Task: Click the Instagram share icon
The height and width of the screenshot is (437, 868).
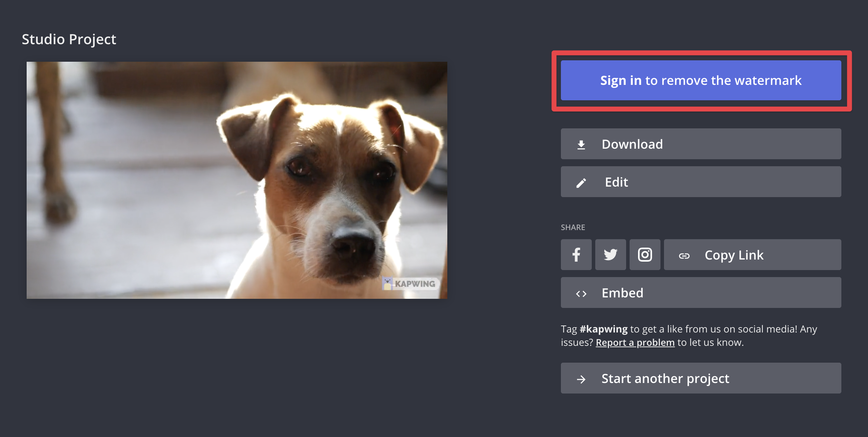Action: point(645,255)
